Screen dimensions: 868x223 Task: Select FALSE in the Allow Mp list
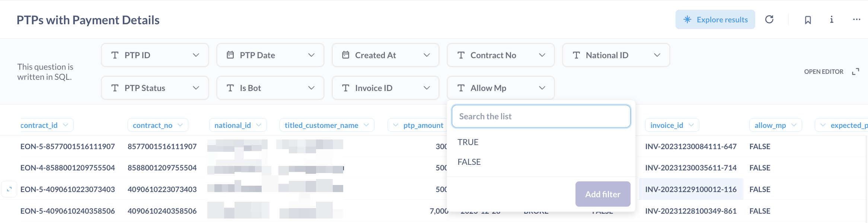[469, 162]
